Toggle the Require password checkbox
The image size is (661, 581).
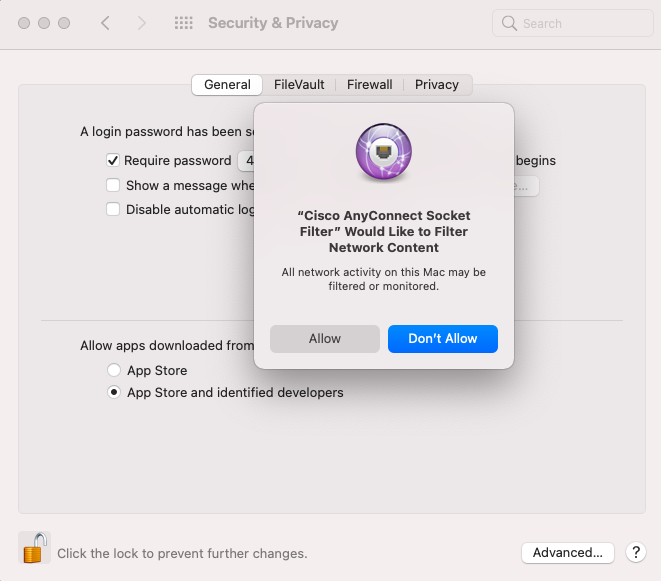[114, 160]
